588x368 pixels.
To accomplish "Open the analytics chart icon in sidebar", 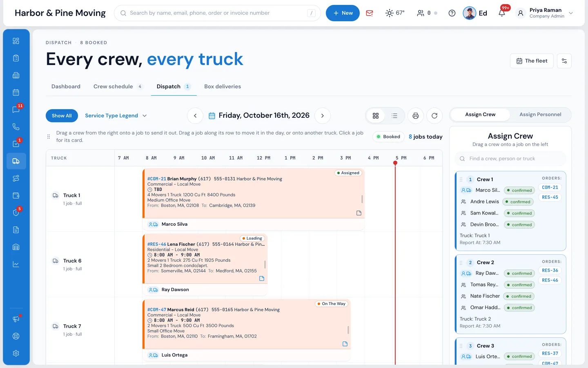I will (16, 264).
